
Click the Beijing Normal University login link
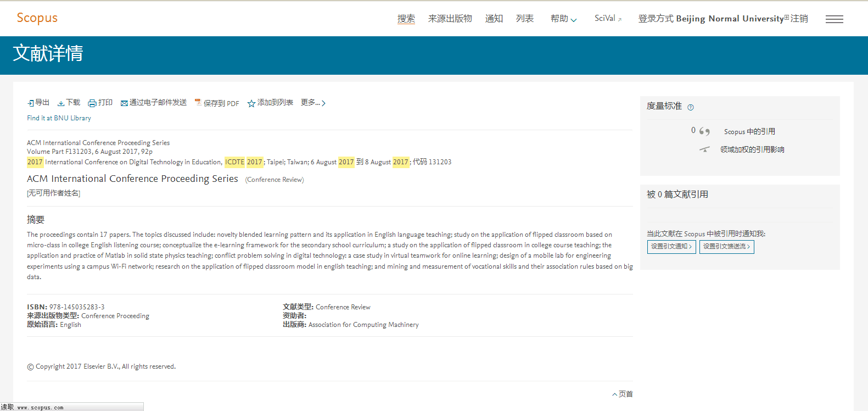tap(730, 19)
